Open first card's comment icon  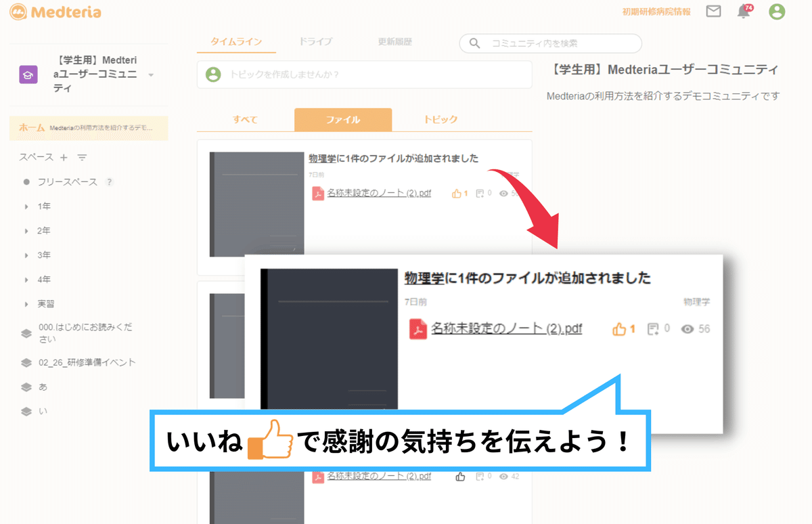[480, 194]
